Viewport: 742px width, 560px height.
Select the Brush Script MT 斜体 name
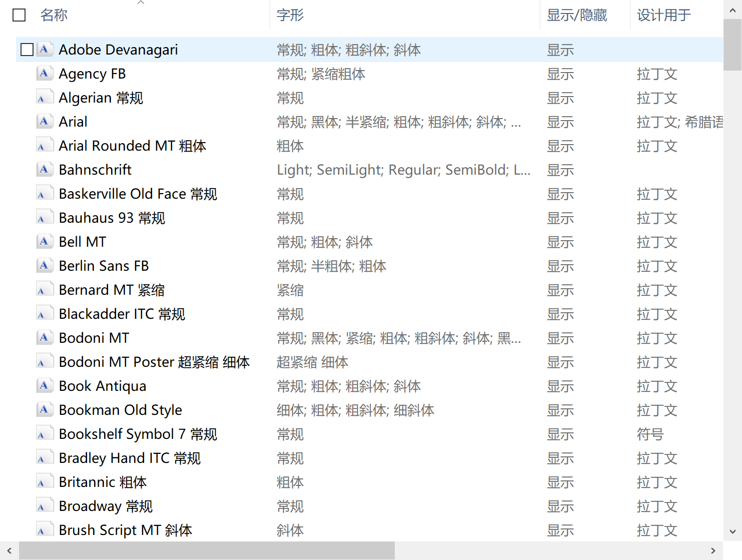(x=126, y=530)
